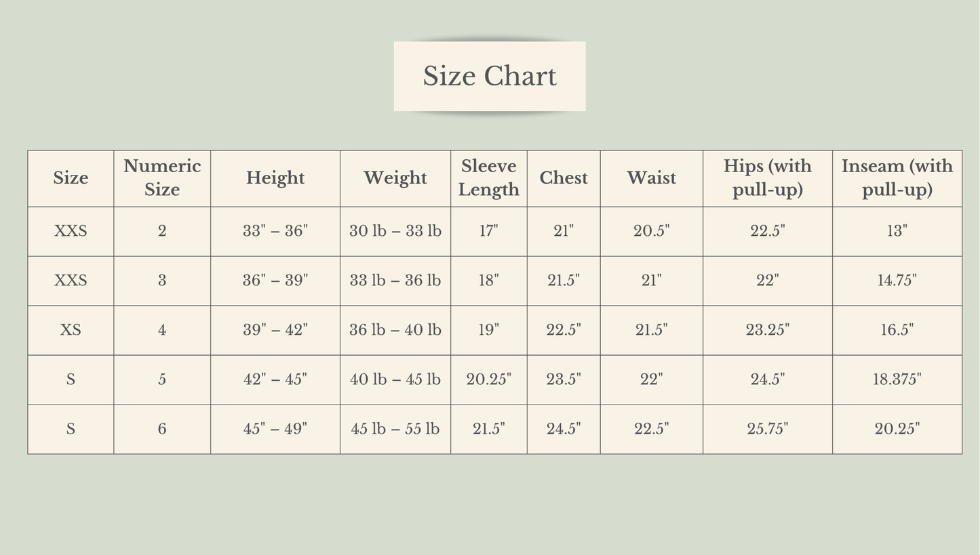
Task: Click the 33" – 36" height cell
Action: click(275, 231)
